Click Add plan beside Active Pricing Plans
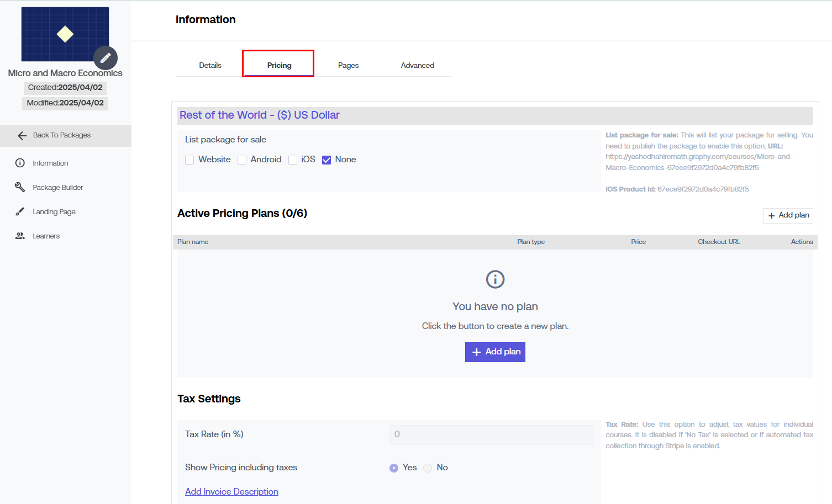832x504 pixels. [788, 215]
